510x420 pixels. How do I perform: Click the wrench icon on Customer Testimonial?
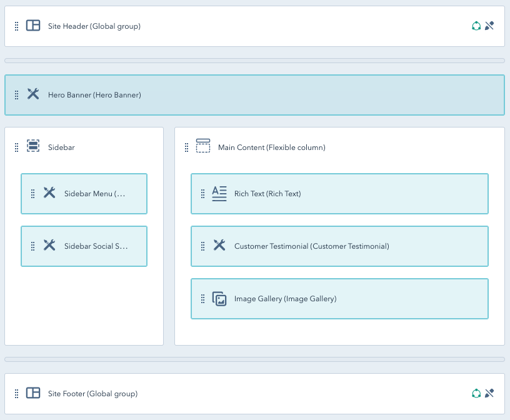tap(219, 246)
